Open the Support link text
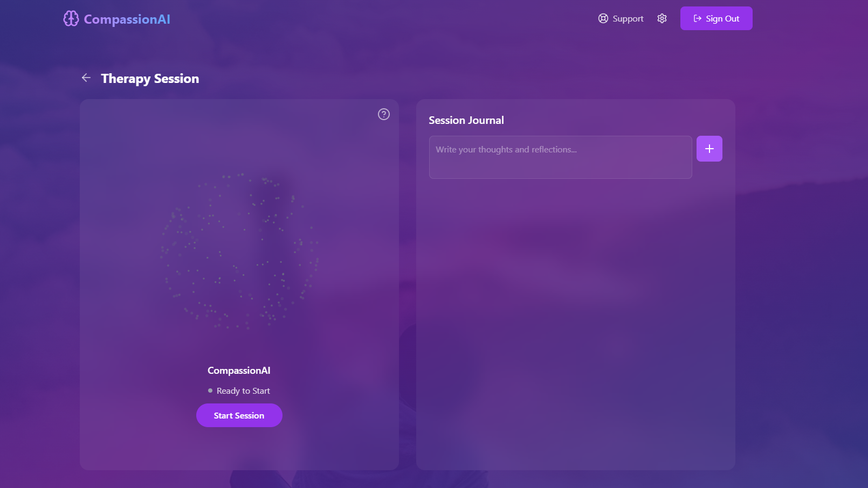This screenshot has height=488, width=868. pos(628,18)
